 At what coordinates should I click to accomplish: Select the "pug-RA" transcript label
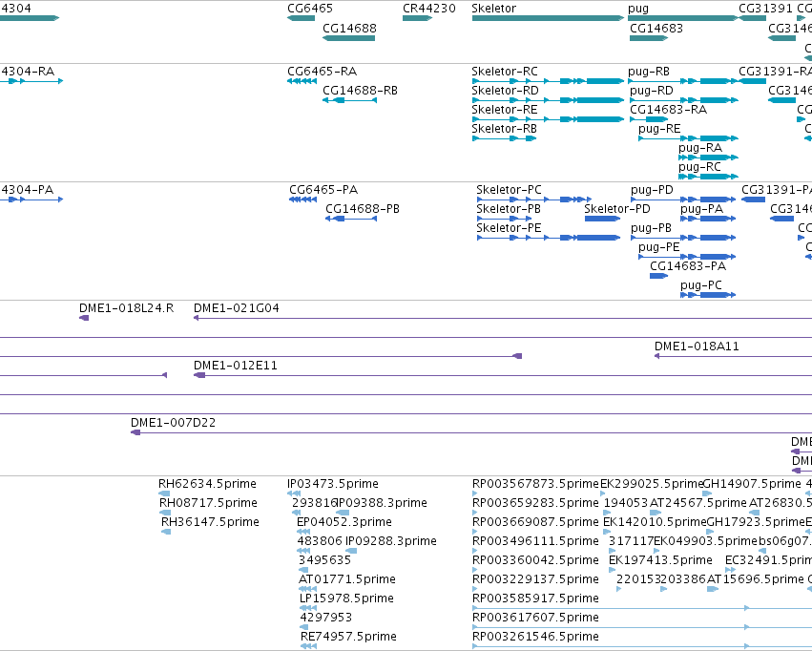(x=700, y=148)
